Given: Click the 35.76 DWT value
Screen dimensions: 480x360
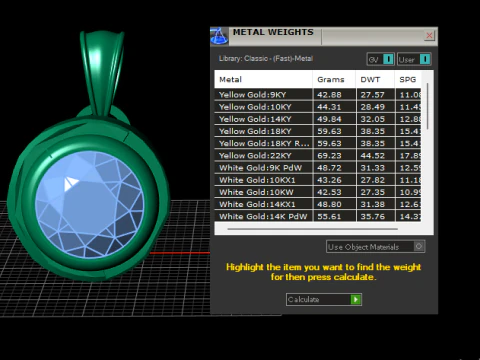Looking at the screenshot, I should (373, 217).
